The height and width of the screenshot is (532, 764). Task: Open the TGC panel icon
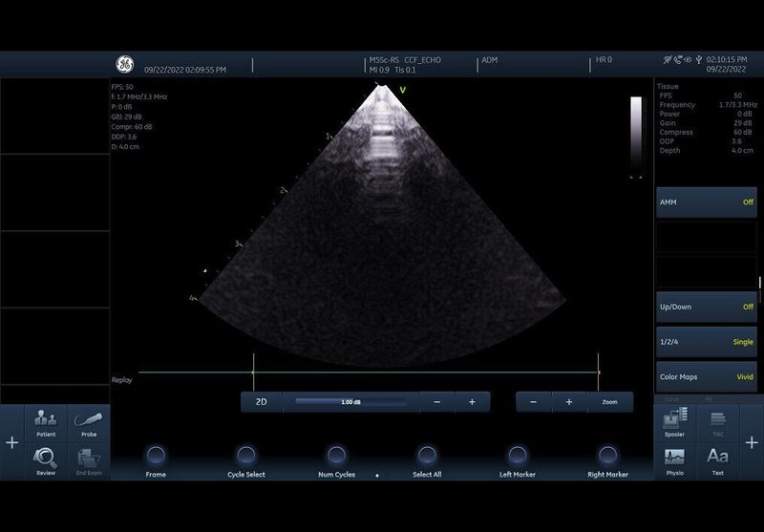(x=717, y=421)
